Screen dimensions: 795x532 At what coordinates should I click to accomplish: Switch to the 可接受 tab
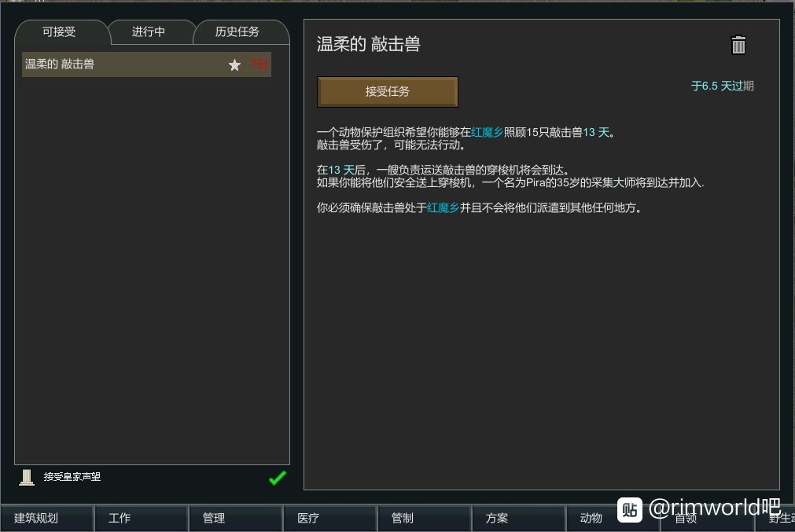coord(59,32)
